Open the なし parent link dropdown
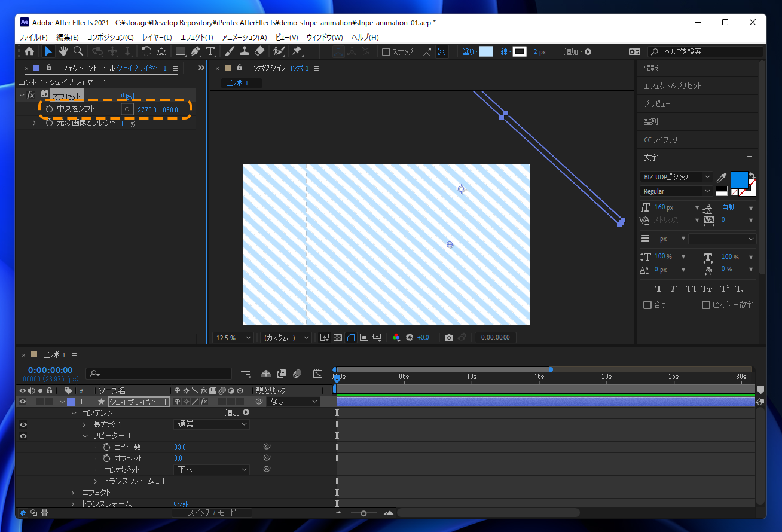This screenshot has width=782, height=532. click(x=294, y=402)
